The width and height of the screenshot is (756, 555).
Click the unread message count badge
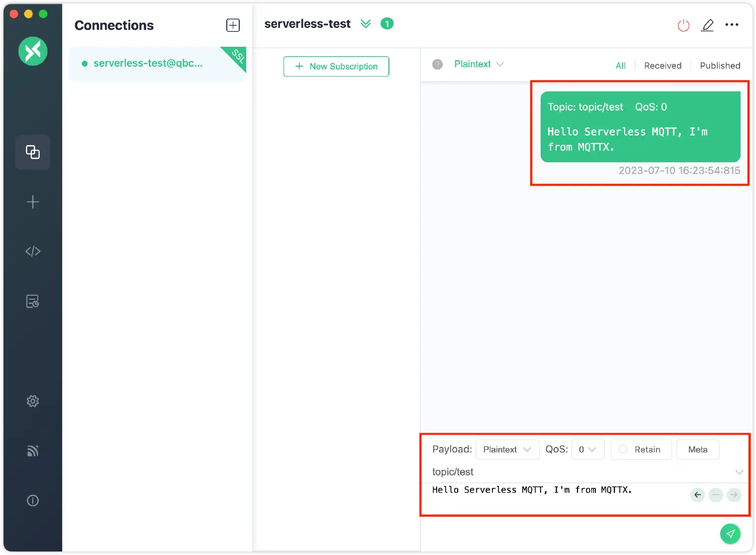click(387, 23)
